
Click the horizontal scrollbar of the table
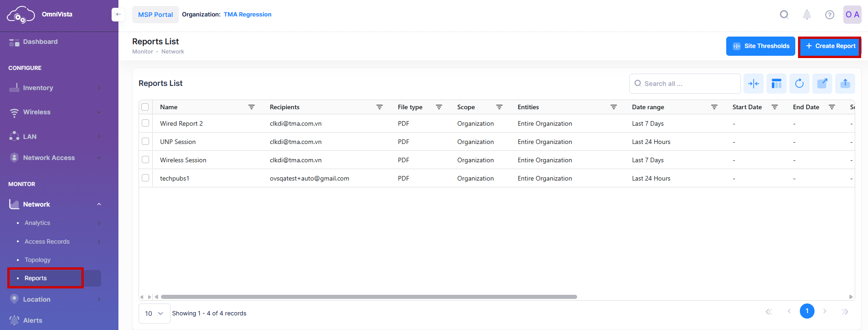click(x=369, y=297)
